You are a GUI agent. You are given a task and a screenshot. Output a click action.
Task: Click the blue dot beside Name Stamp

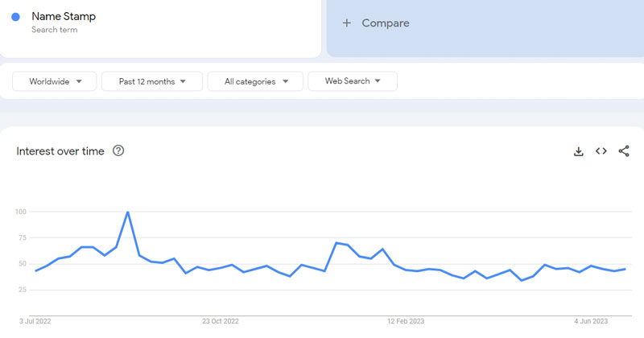coord(16,17)
